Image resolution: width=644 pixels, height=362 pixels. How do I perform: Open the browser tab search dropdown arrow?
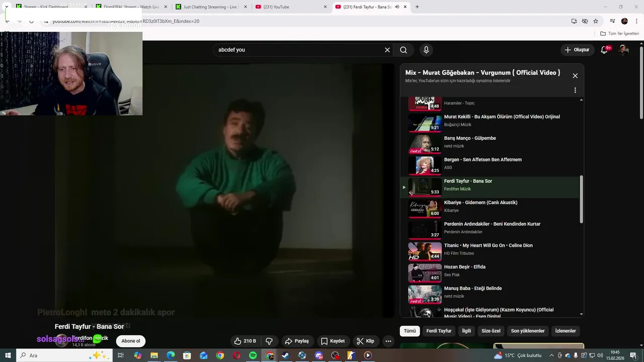[x=6, y=7]
